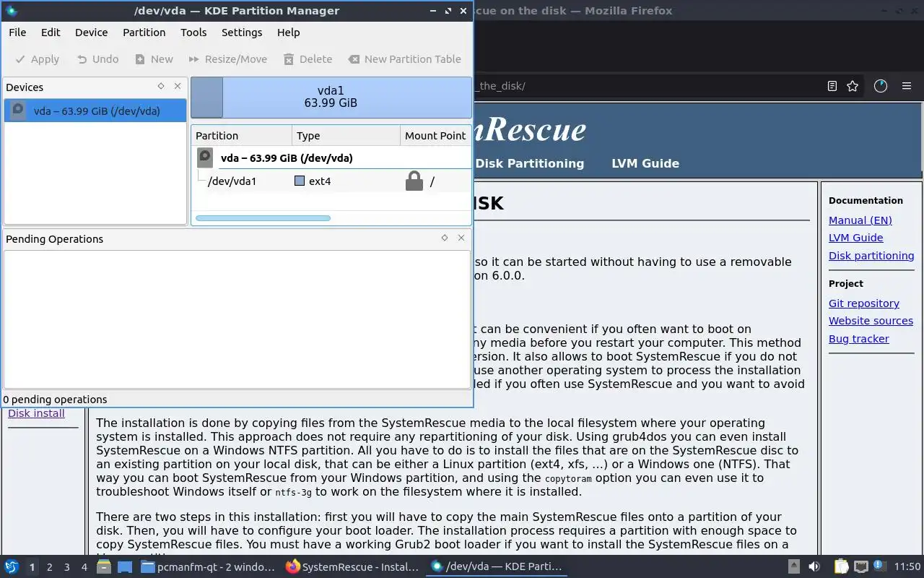This screenshot has width=924, height=578.
Task: Open network connection tray icon
Action: [x=861, y=566]
